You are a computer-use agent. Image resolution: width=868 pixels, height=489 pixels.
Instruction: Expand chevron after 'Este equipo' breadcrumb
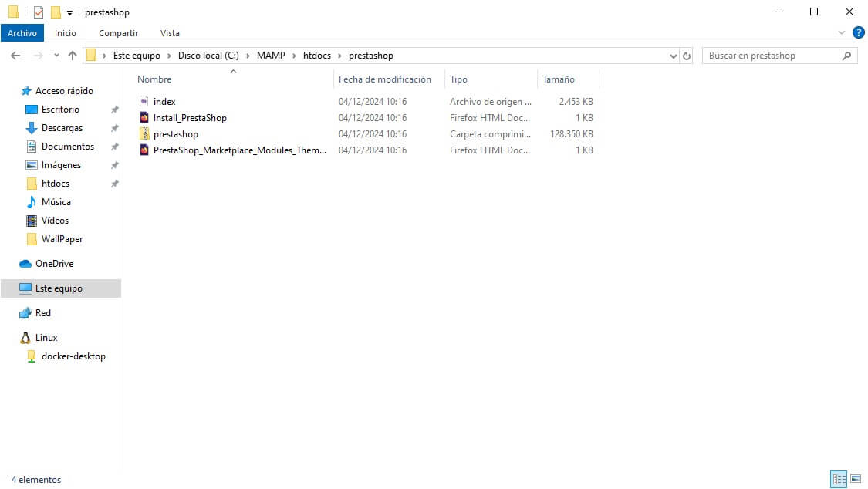pos(169,56)
